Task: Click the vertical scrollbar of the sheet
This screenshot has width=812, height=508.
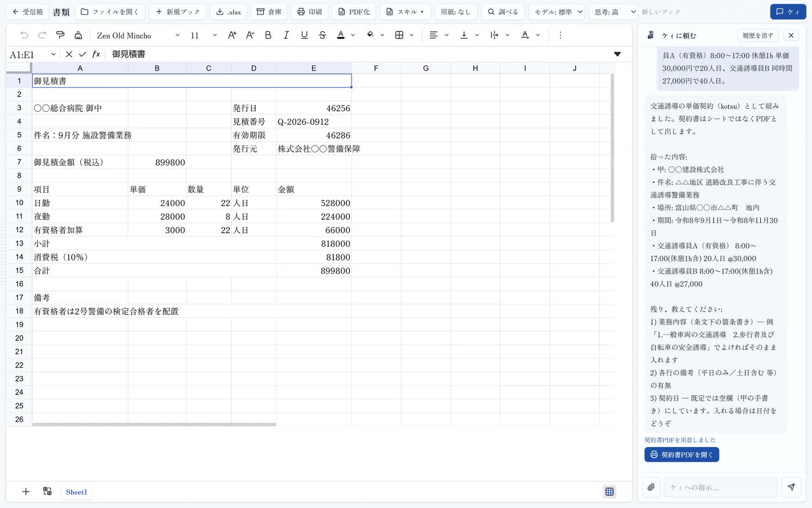Action: (612, 148)
